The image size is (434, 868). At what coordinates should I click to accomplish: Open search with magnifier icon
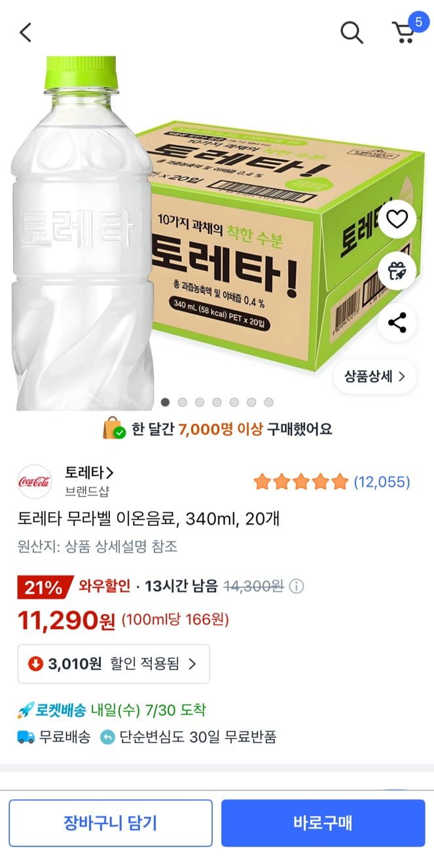point(352,32)
